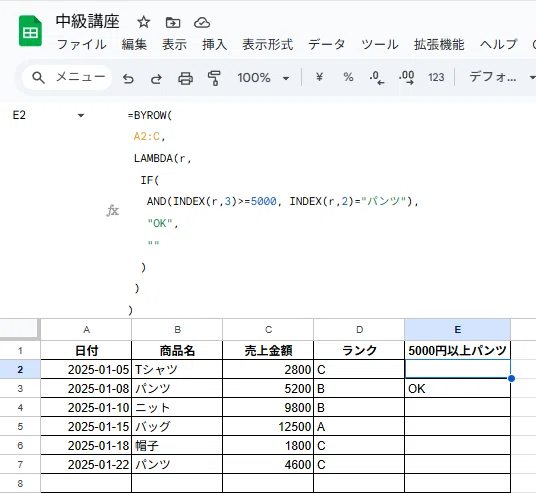This screenshot has width=536, height=493.
Task: Open the データ menu
Action: coord(326,44)
